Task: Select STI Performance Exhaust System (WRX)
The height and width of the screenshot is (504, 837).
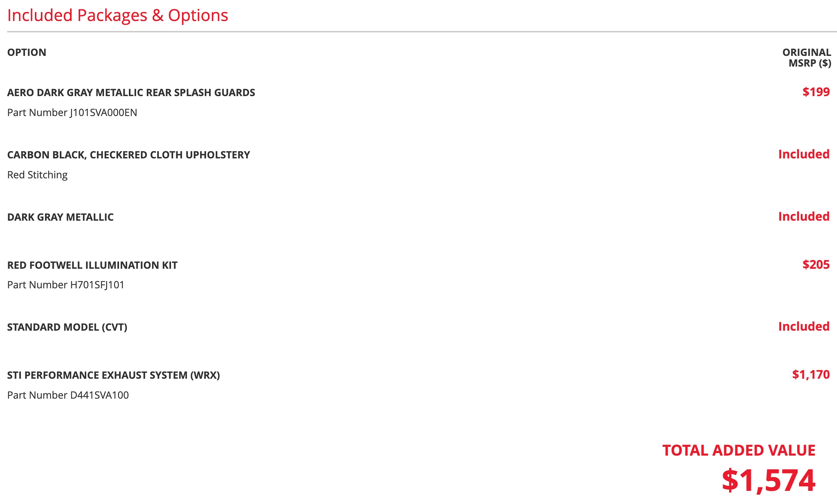Action: pos(114,375)
